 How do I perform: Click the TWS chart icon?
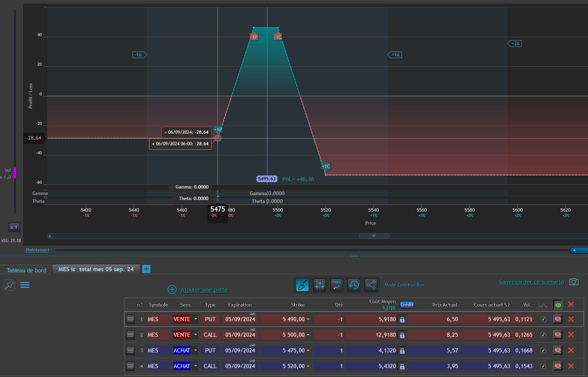[337, 285]
